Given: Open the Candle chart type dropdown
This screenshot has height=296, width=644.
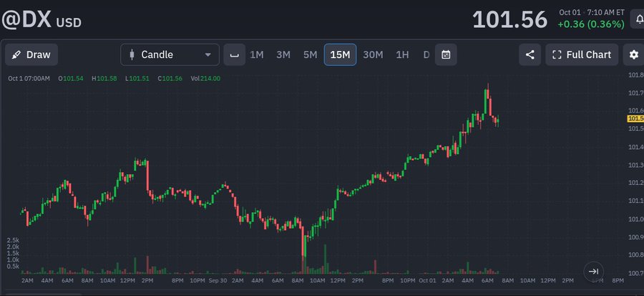Looking at the screenshot, I should 170,54.
